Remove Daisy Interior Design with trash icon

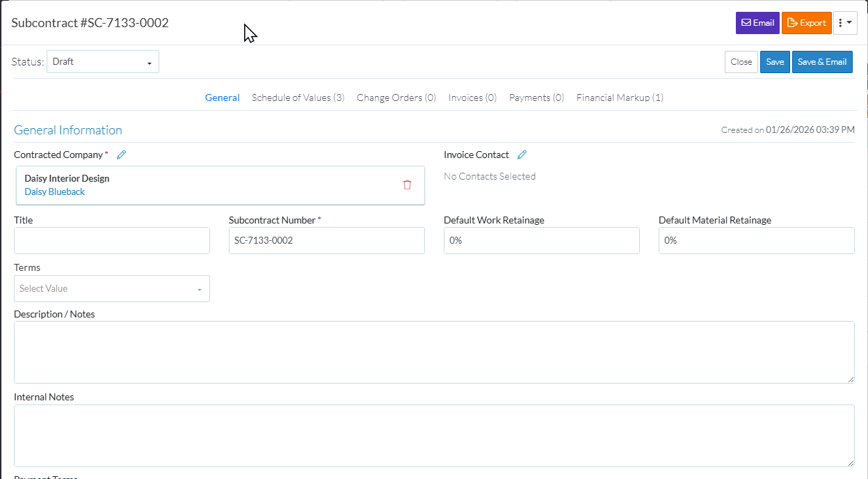(408, 184)
